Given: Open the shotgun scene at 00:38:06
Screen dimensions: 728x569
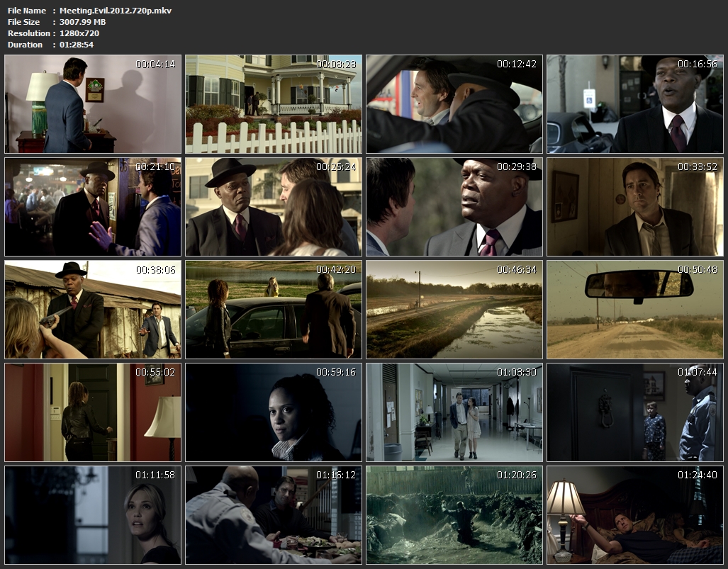Looking at the screenshot, I should [93, 310].
